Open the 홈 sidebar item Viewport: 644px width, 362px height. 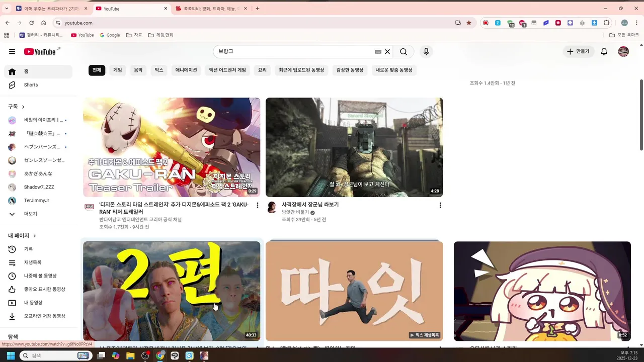pyautogui.click(x=38, y=71)
